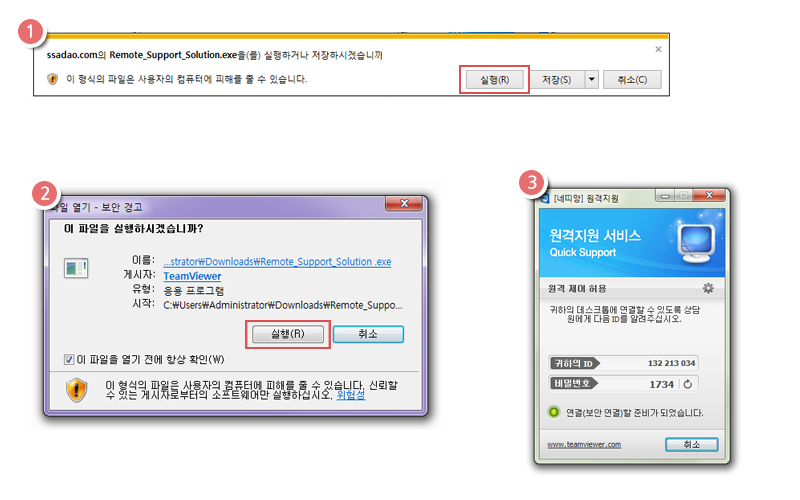Click 취소 in the security warning dialog
This screenshot has height=500, width=800.
pos(368,334)
